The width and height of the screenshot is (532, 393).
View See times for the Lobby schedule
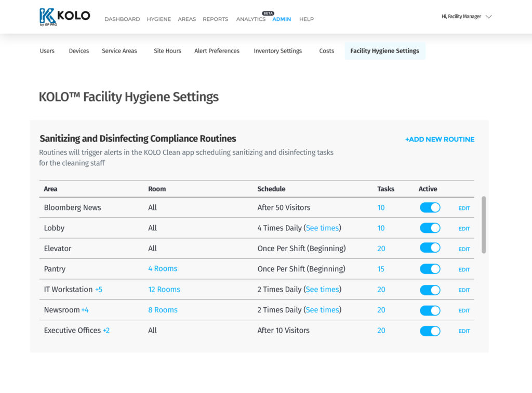click(x=322, y=228)
